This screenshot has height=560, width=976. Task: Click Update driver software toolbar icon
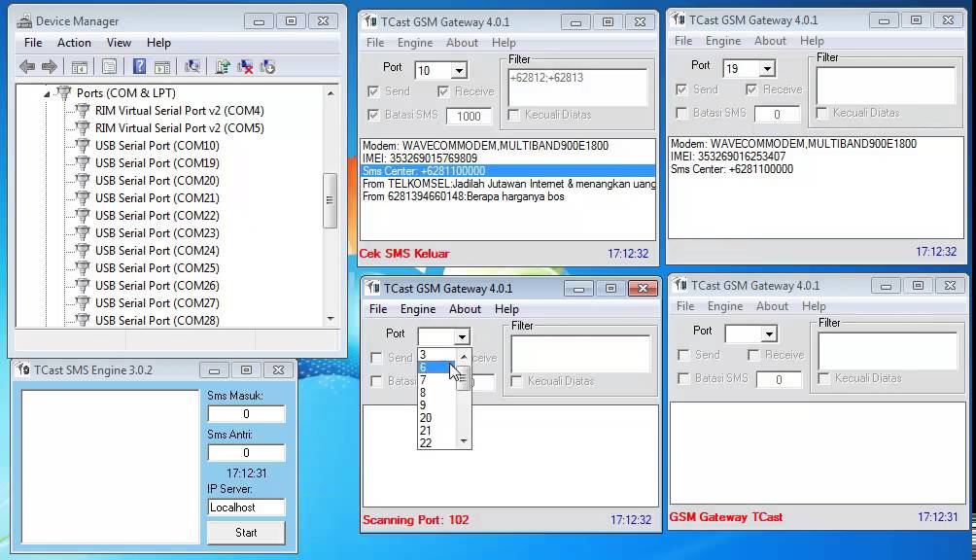pos(223,66)
